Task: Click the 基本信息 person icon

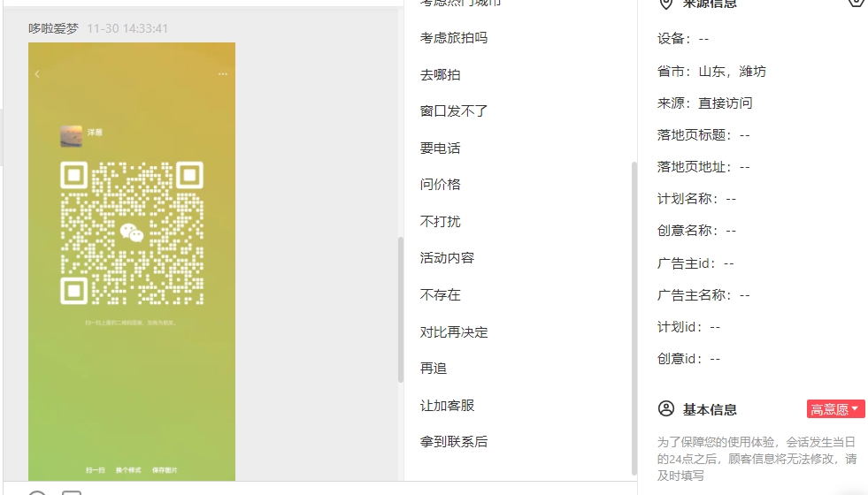Action: pos(666,408)
